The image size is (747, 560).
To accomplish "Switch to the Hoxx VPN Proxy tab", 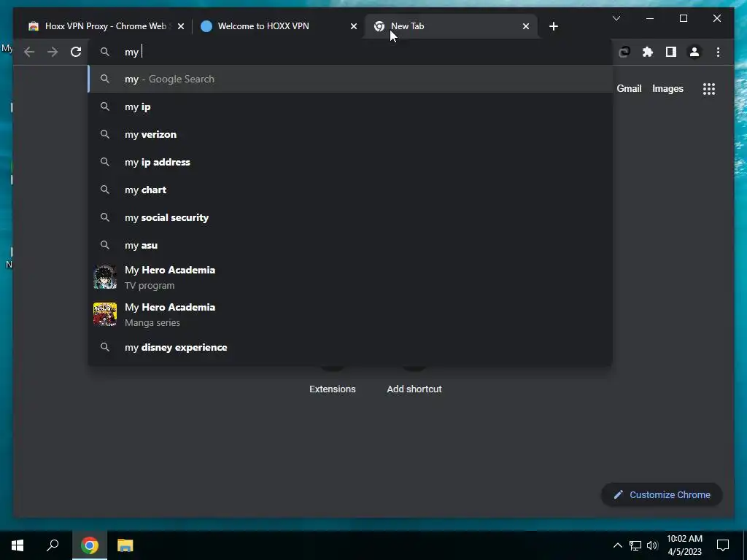I will tap(105, 26).
